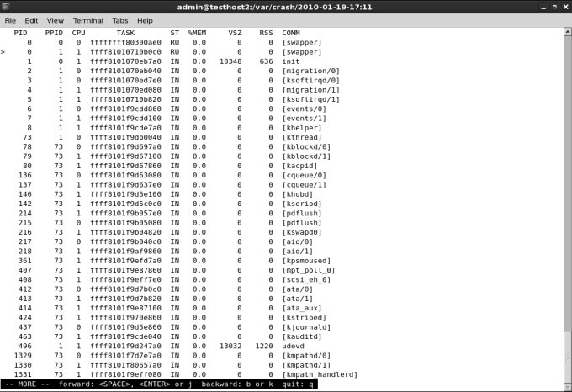Select the '[aio/0]' entry
Screen dimensions: 572x392
click(x=298, y=241)
